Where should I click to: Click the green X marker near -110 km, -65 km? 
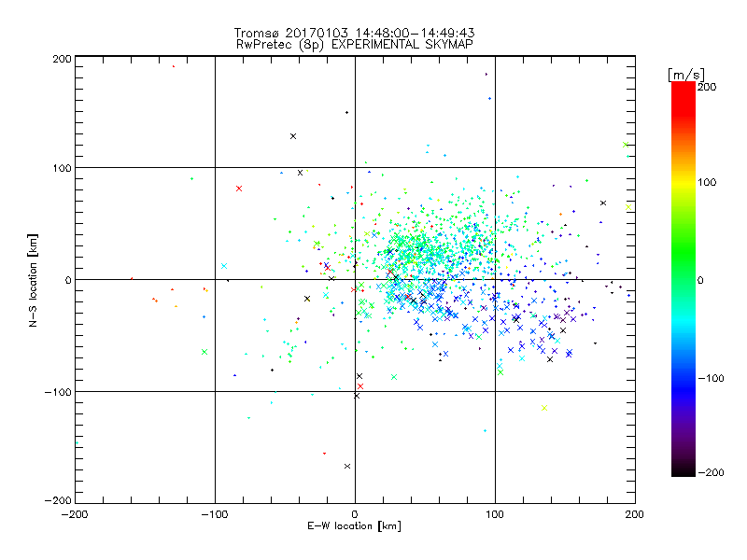[204, 352]
